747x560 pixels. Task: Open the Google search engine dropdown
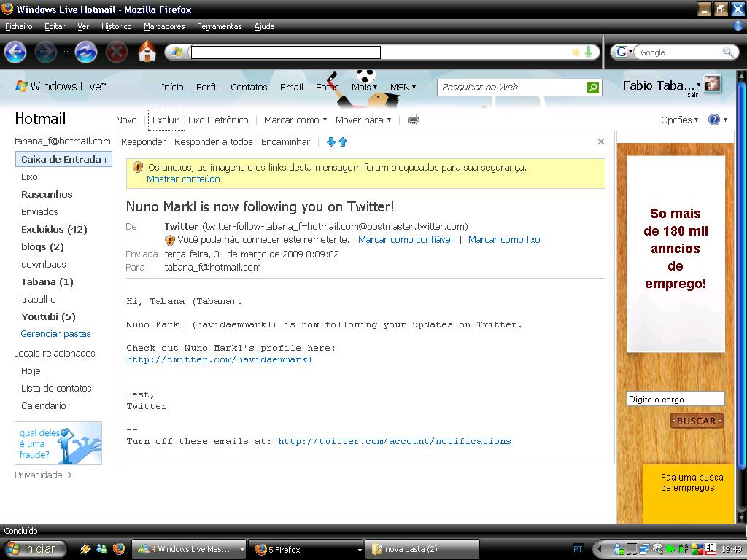[x=624, y=52]
